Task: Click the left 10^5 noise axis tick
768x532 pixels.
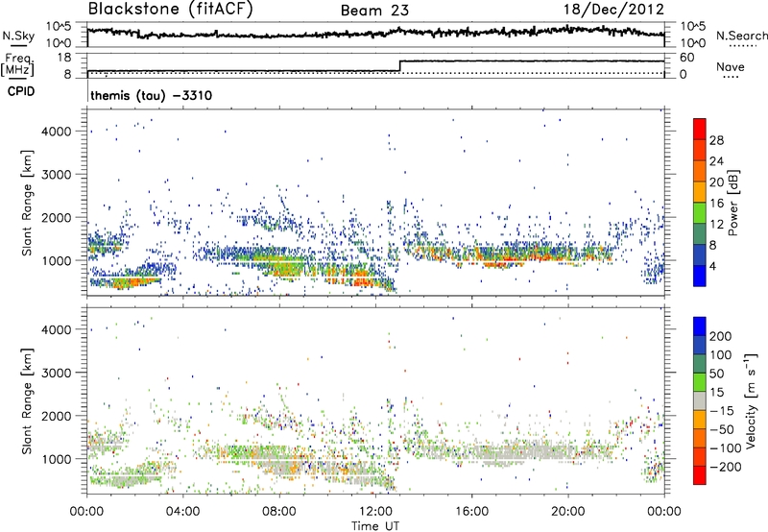Action: (x=59, y=26)
